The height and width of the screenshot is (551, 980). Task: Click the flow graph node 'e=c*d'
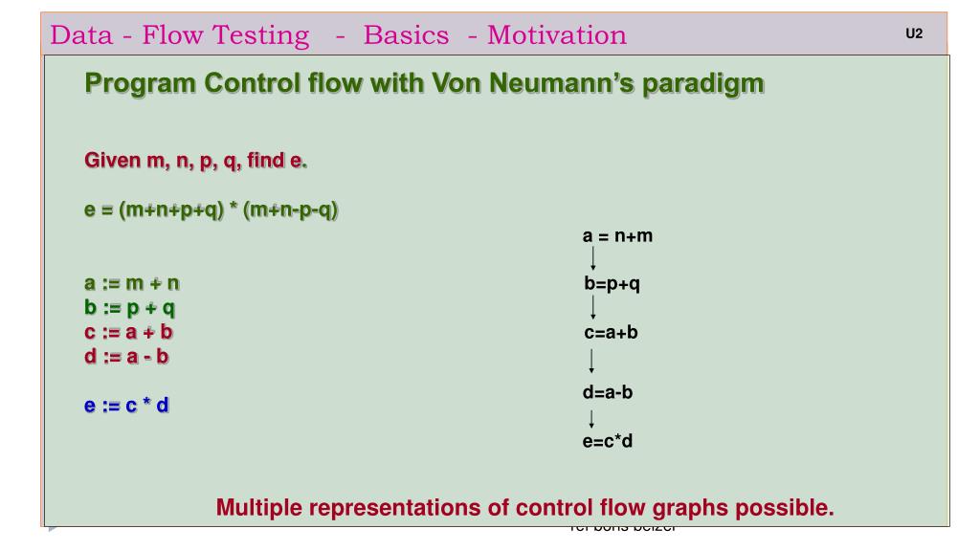pyautogui.click(x=608, y=441)
